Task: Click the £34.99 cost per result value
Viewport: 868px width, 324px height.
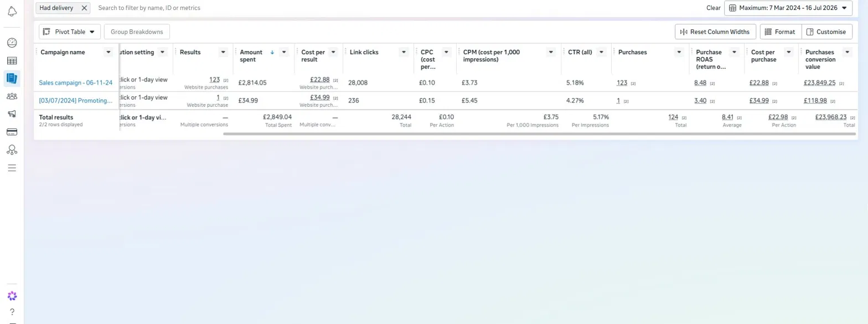Action: pos(320,97)
